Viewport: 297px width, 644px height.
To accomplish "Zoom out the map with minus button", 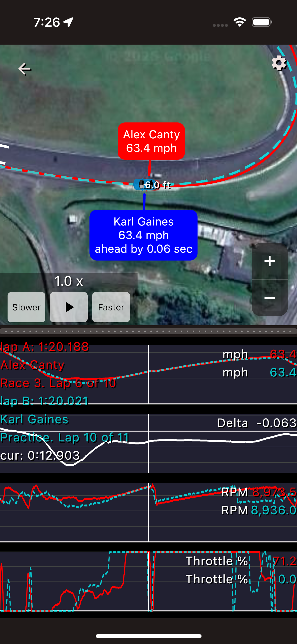I will coord(270,298).
